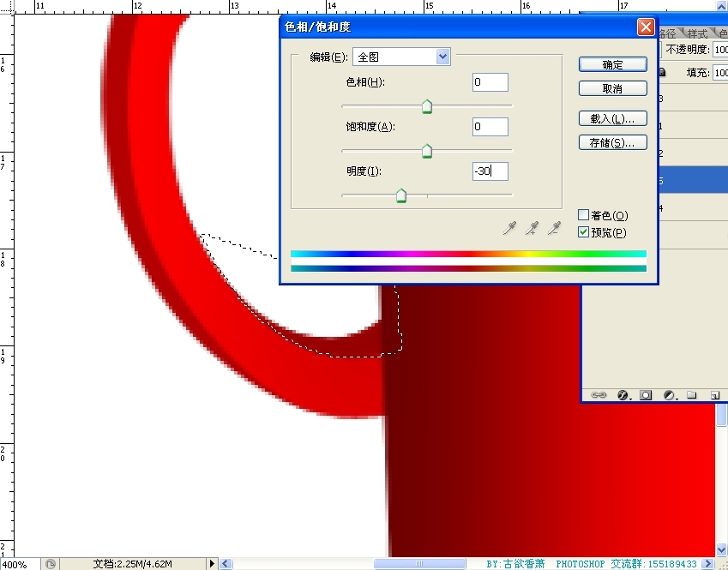Switch to the 样式 (Styles) tab
This screenshot has width=728, height=570.
697,33
